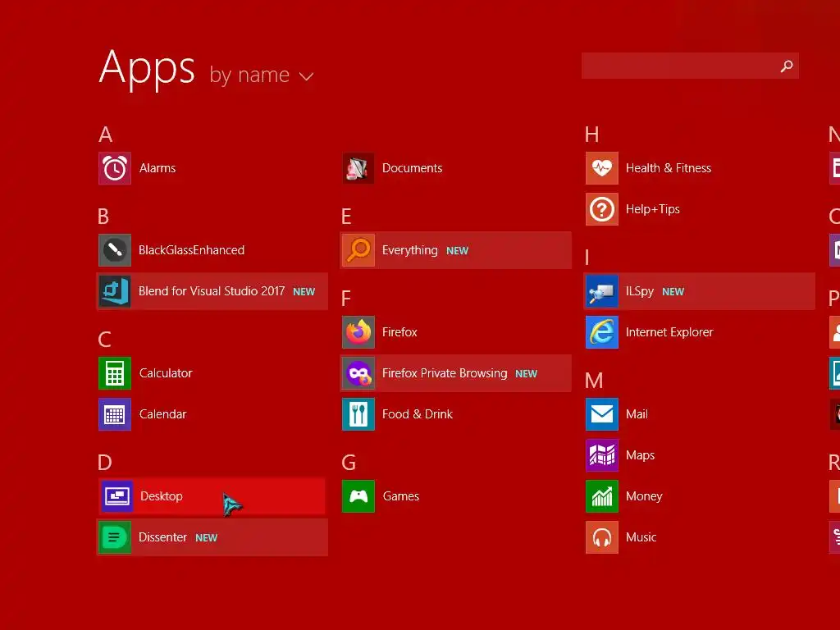Open the Firefox icon

coord(358,332)
